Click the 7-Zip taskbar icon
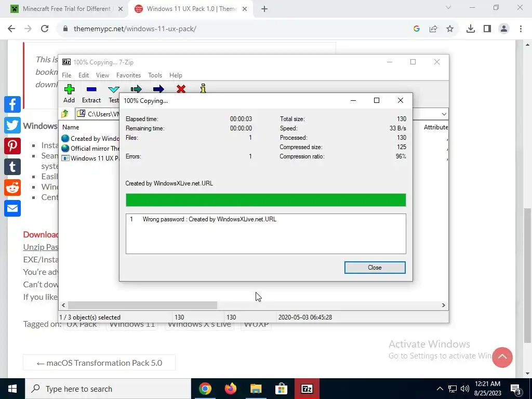 point(307,389)
